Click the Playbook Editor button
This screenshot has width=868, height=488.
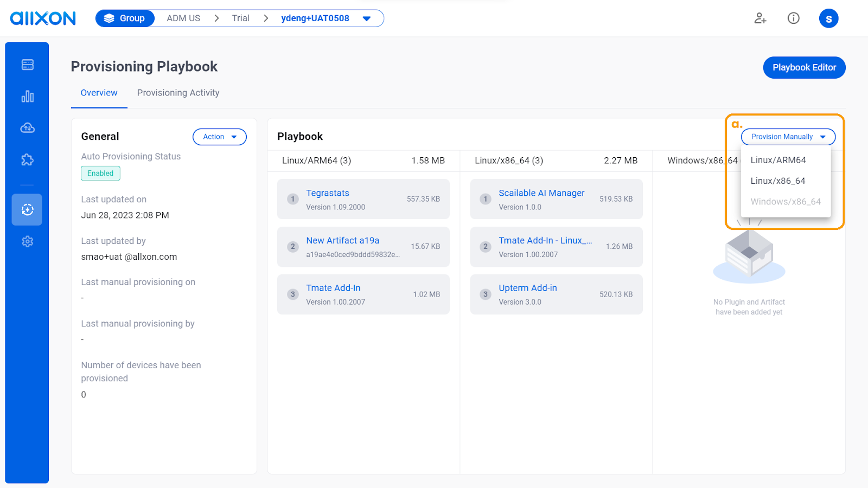coord(804,67)
